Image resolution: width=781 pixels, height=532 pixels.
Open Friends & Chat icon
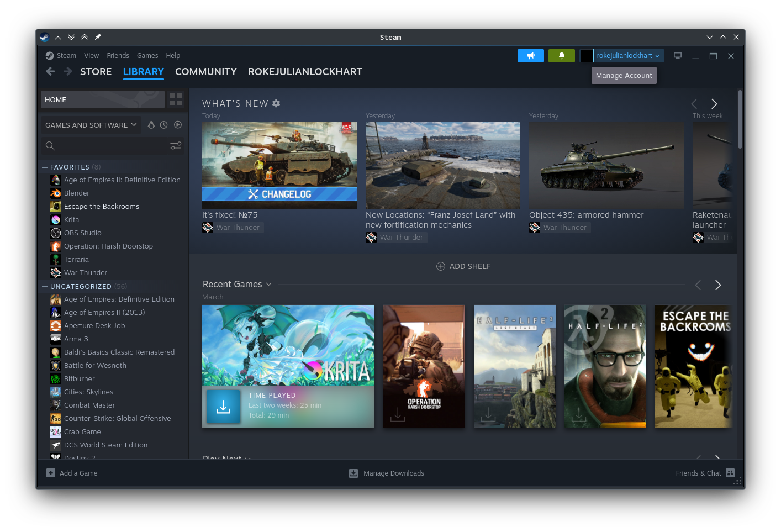(x=730, y=473)
